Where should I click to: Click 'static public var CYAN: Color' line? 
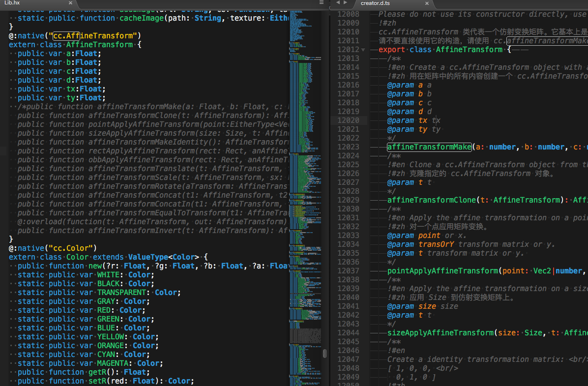tap(84, 355)
